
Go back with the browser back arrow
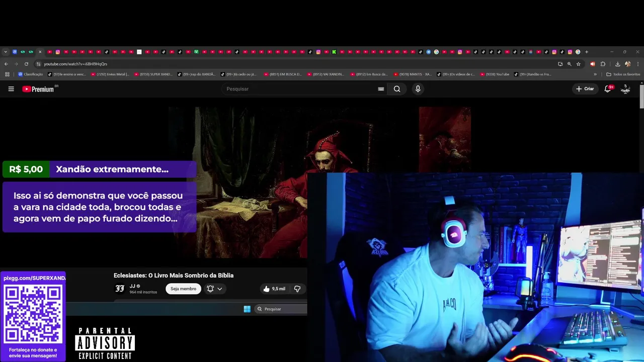coord(6,64)
